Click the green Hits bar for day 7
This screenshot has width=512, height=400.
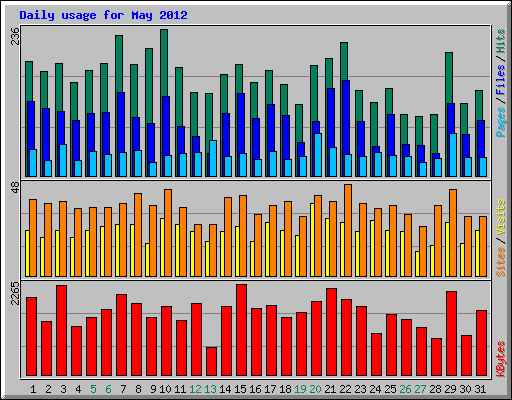pyautogui.click(x=119, y=64)
